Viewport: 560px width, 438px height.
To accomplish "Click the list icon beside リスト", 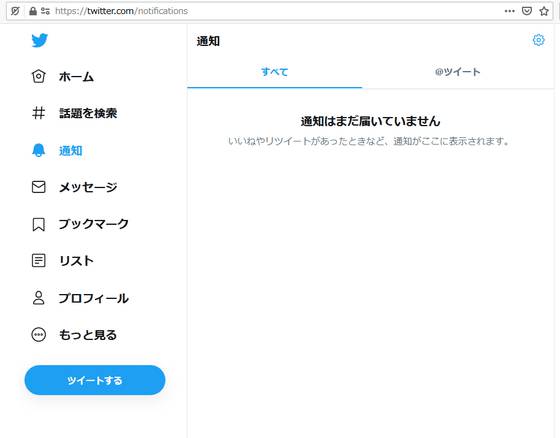I will point(39,261).
